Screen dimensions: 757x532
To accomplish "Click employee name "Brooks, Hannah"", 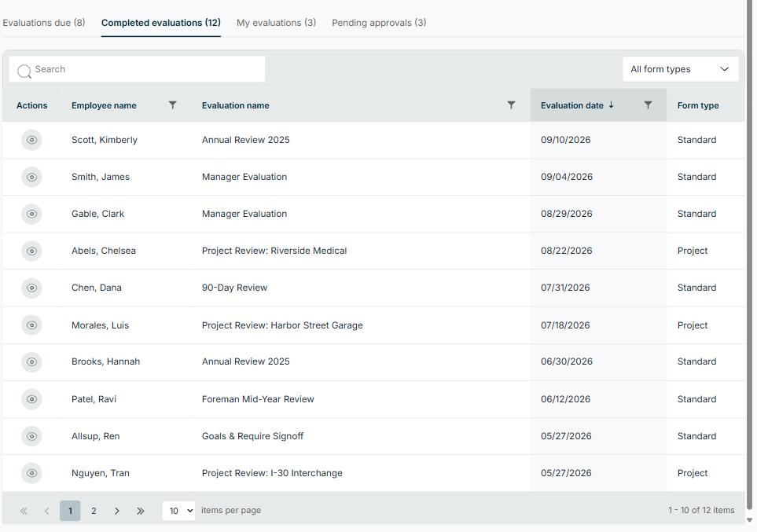I will (x=106, y=361).
